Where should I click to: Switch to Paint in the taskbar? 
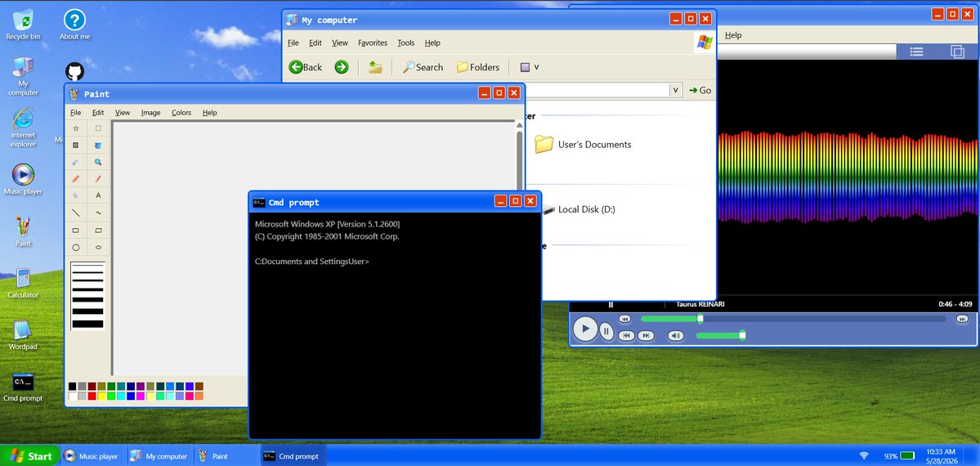coord(226,456)
